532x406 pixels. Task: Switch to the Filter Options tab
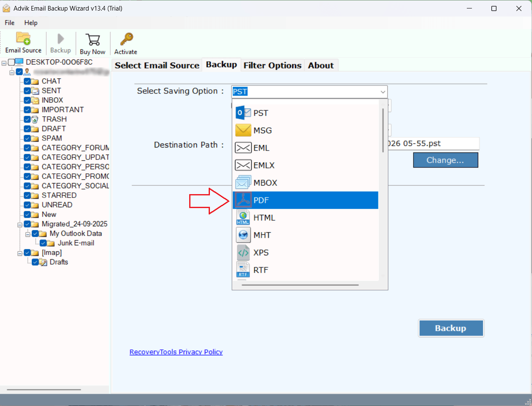pyautogui.click(x=273, y=65)
